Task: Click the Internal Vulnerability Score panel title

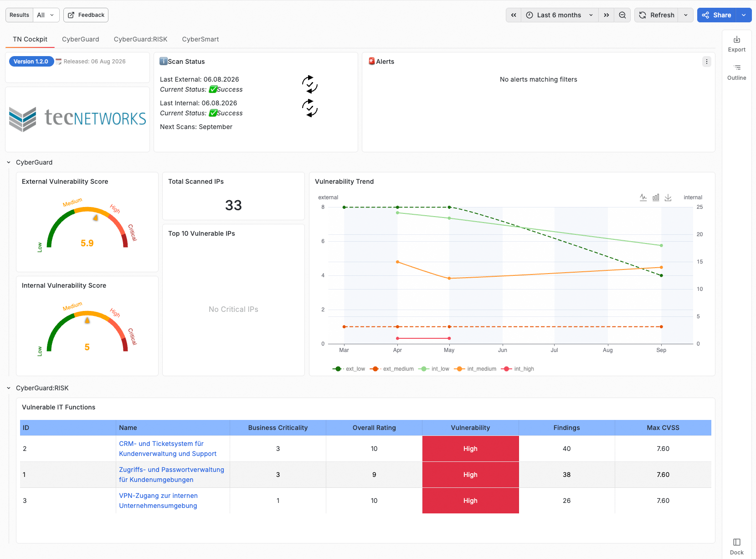Action: (64, 285)
